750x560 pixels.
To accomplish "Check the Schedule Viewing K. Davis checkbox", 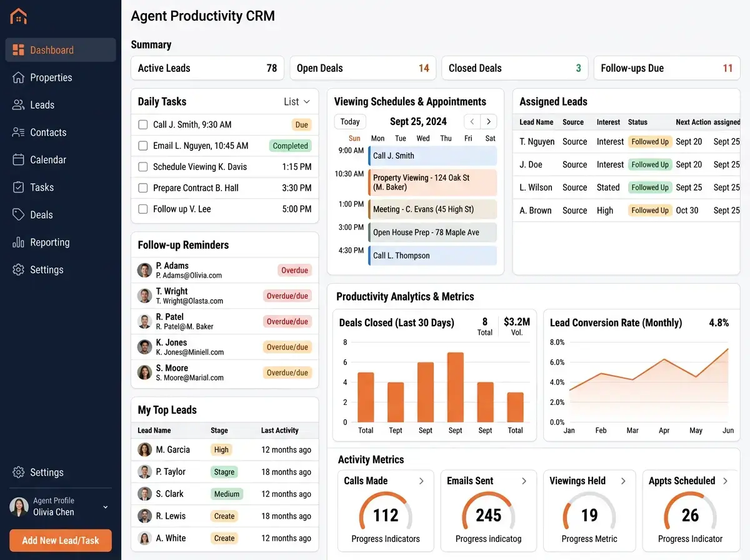I will coord(142,167).
